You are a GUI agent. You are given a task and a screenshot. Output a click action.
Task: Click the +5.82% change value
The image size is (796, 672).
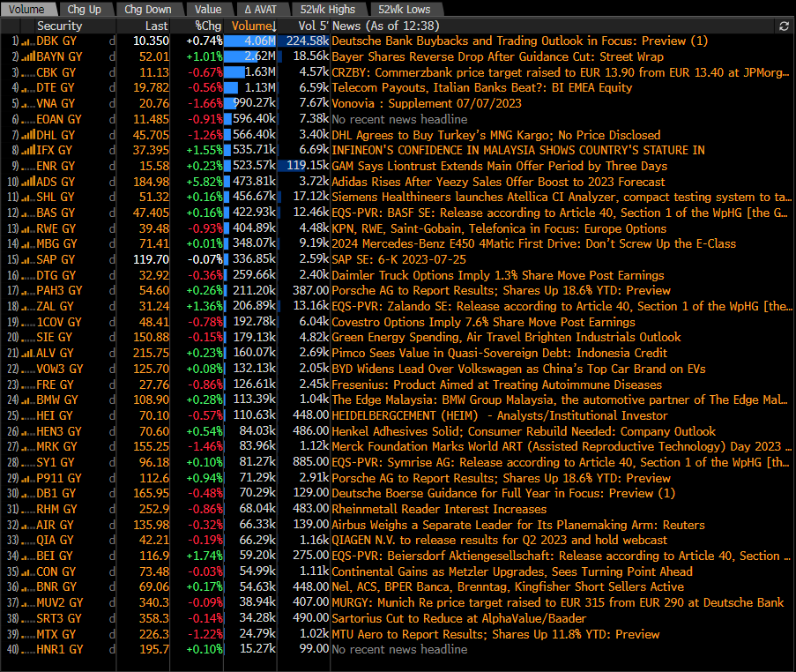pos(205,182)
